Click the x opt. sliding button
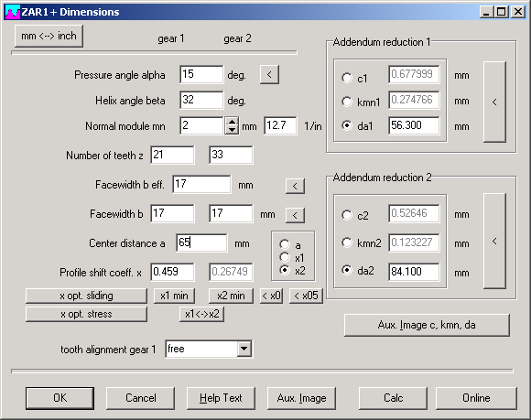This screenshot has height=420, width=531. coord(86,296)
